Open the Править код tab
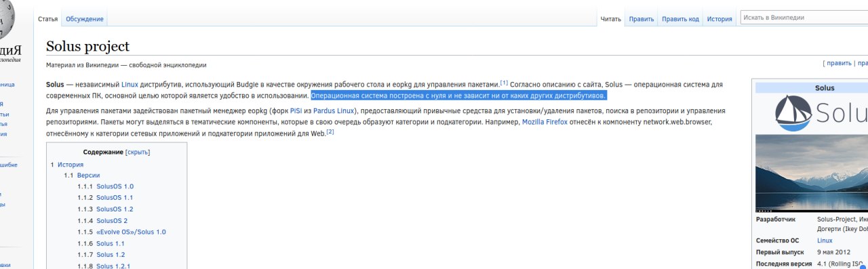This screenshot has height=269, width=868. (x=680, y=19)
